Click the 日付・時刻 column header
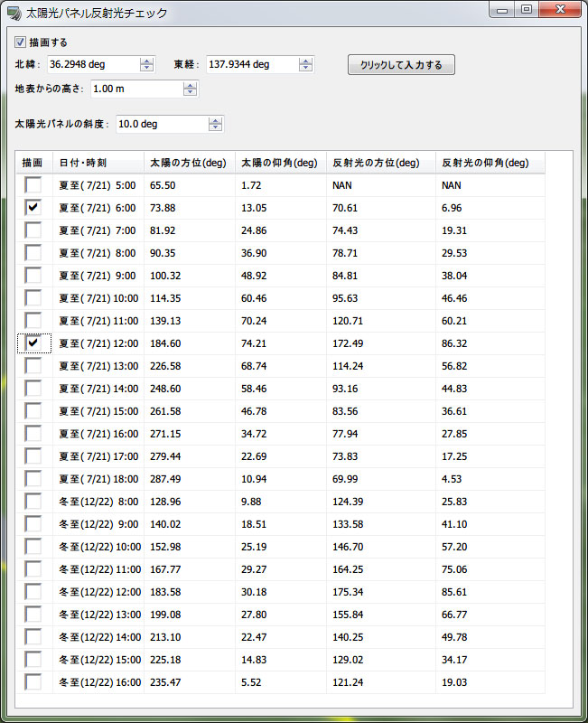Screen dimensions: 588x723 coord(98,163)
